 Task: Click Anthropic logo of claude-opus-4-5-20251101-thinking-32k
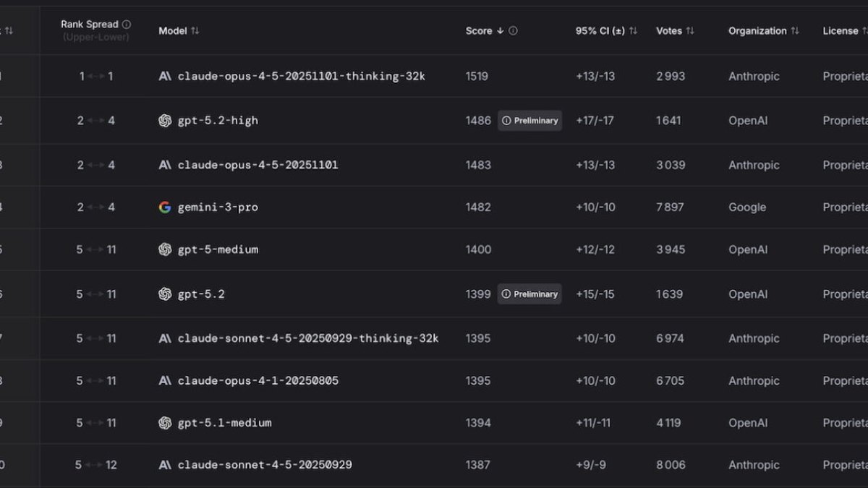(x=165, y=76)
